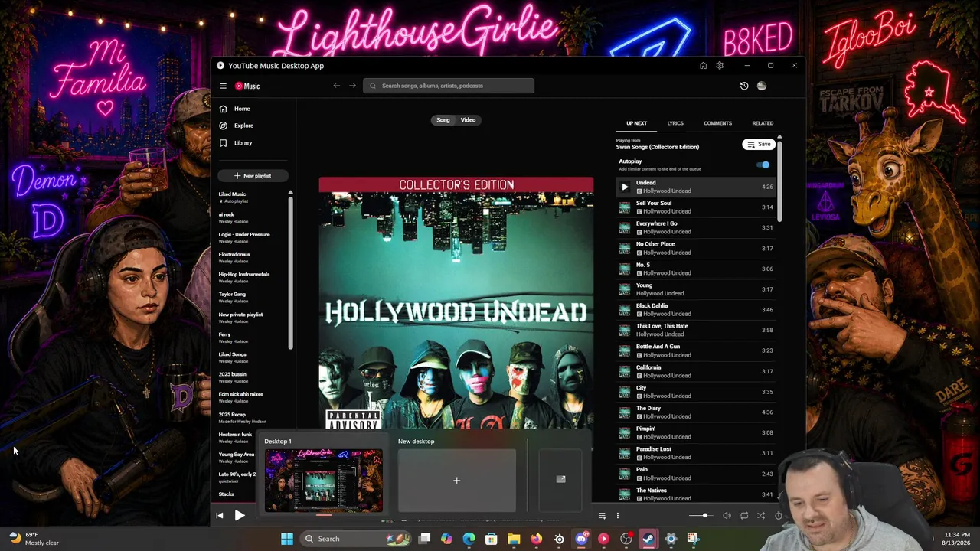Screen dimensions: 980x551
Task: Open listening history clock icon
Action: click(743, 86)
